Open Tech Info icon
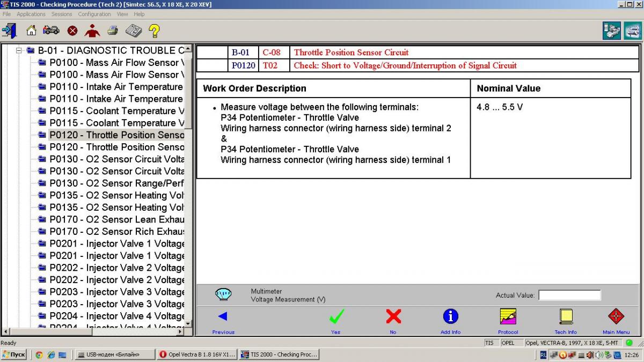 [566, 317]
